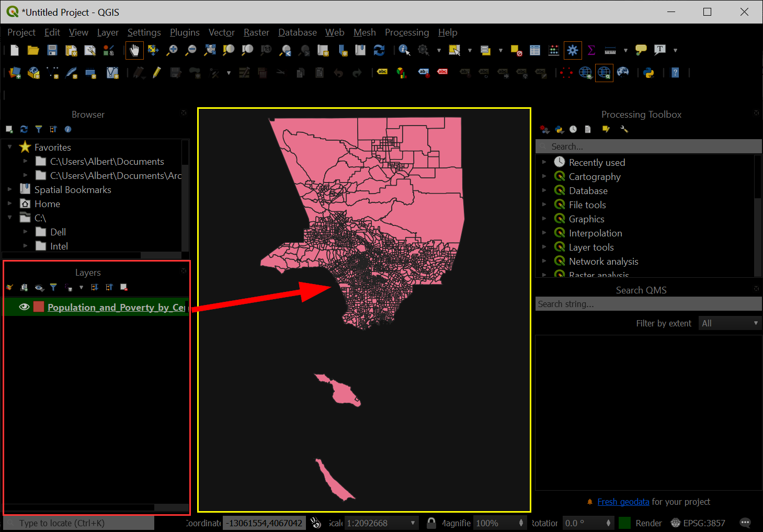Image resolution: width=763 pixels, height=532 pixels.
Task: Activate the Identify Features tool
Action: click(x=404, y=50)
